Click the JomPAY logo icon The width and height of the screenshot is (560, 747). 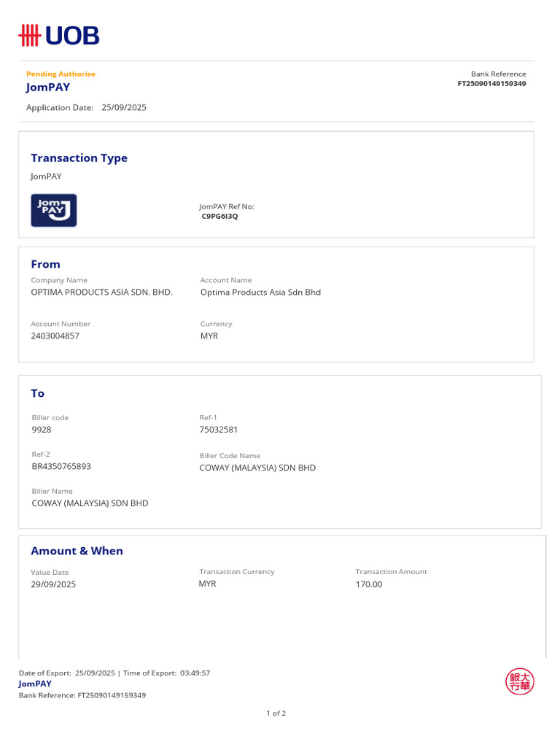click(54, 210)
